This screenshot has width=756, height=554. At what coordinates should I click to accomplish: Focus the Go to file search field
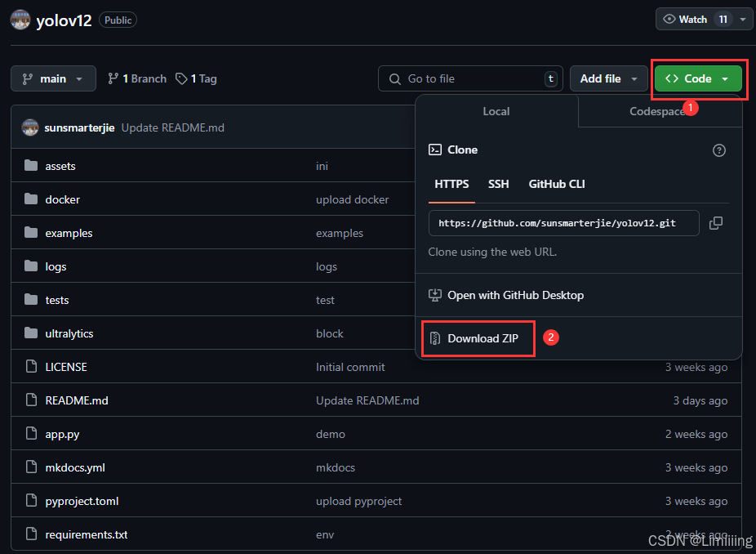tap(470, 78)
